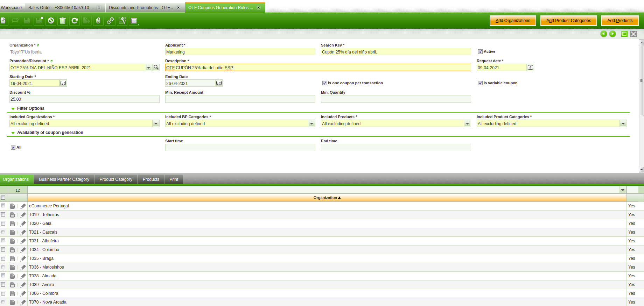Click the Save floppy disk icon

click(27, 21)
